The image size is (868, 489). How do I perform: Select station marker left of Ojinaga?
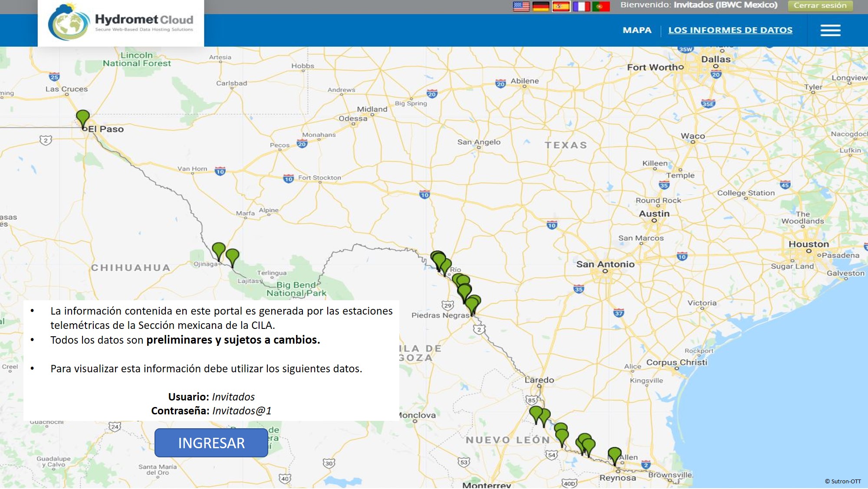click(218, 250)
